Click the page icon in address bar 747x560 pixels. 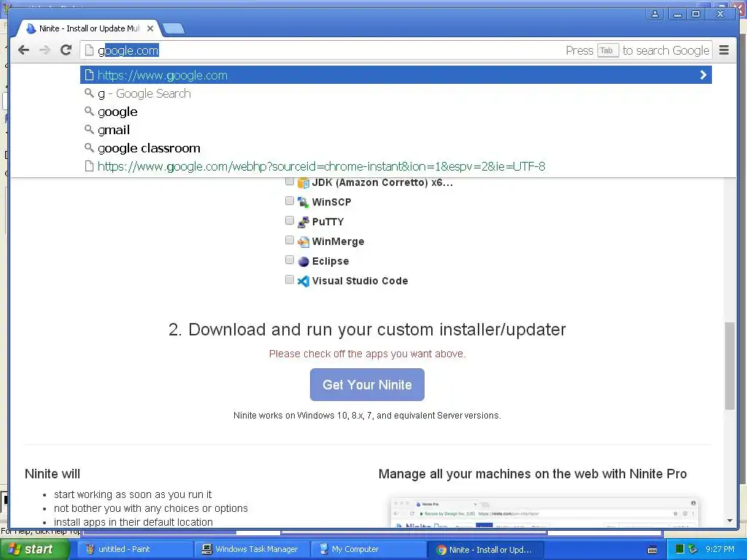(88, 50)
